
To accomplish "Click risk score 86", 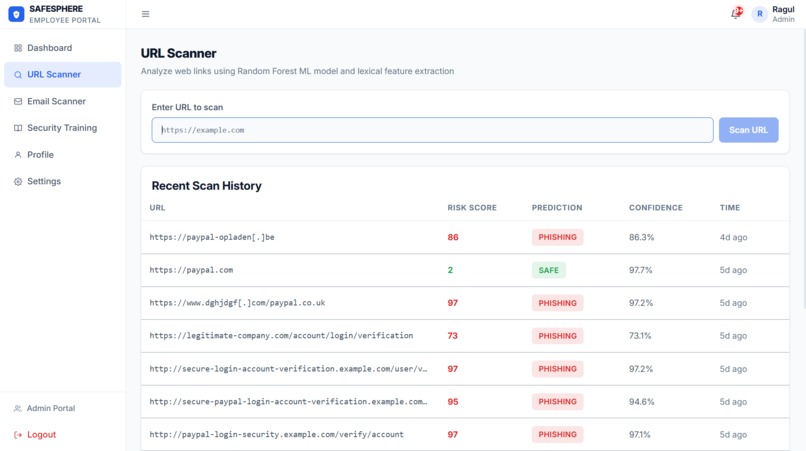I will 452,237.
